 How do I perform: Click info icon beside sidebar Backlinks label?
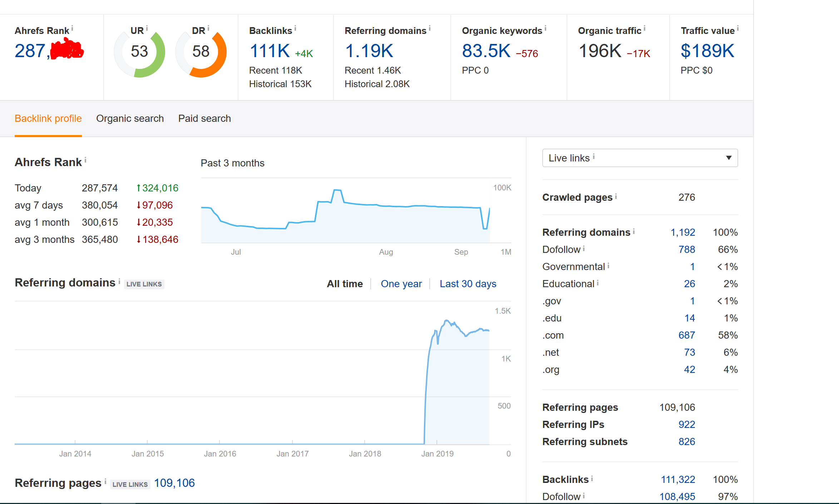(x=592, y=478)
